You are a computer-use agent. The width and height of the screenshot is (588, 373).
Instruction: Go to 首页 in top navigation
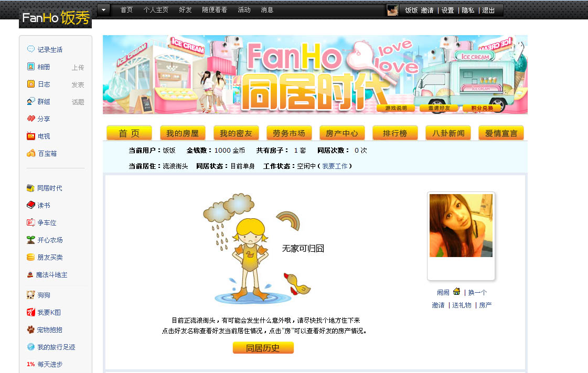click(x=126, y=10)
